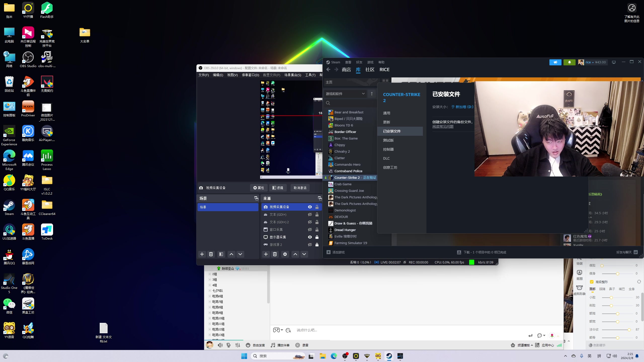Click the YY speaker volume icon

tap(220, 345)
